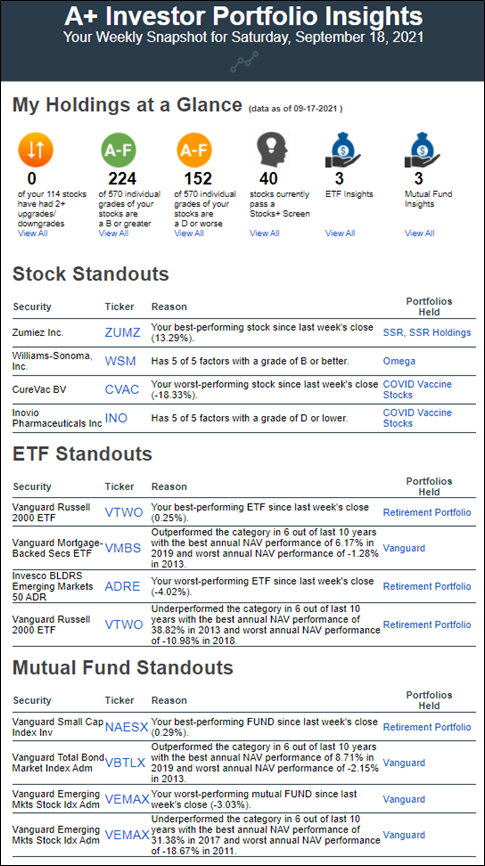Click the orange A-F grades icon
485x866 pixels.
coord(194,150)
